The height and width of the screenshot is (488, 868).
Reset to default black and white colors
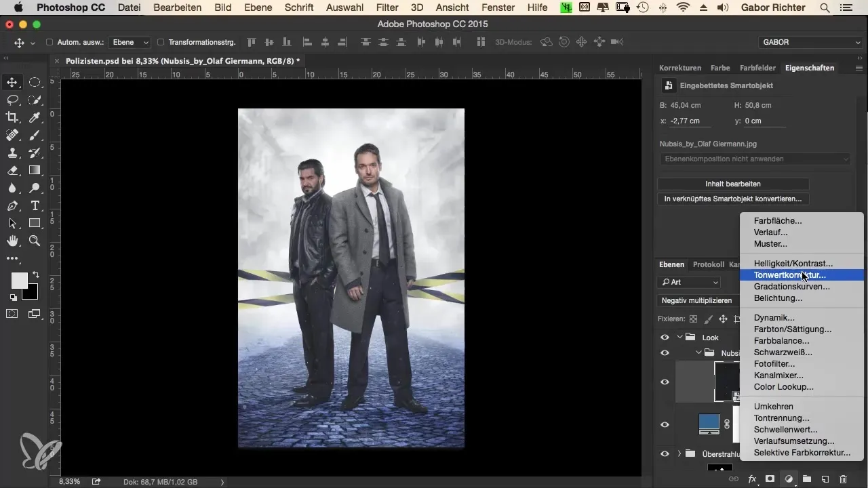coord(13,297)
